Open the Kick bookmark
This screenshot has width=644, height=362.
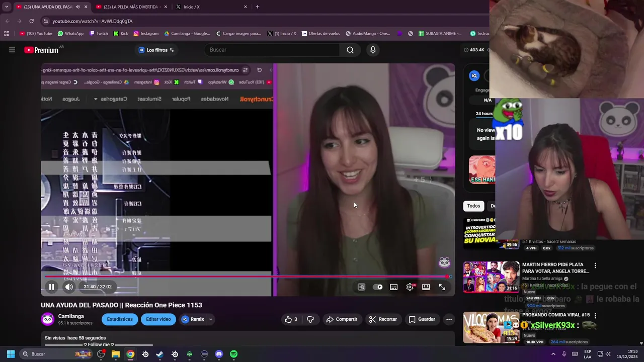coord(121,34)
